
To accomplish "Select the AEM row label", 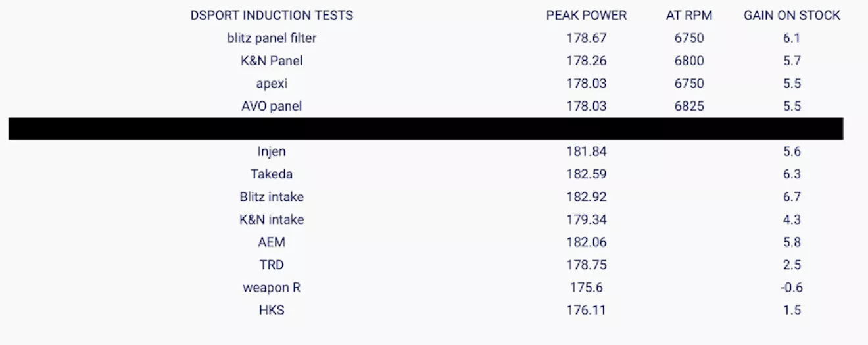I will [272, 242].
